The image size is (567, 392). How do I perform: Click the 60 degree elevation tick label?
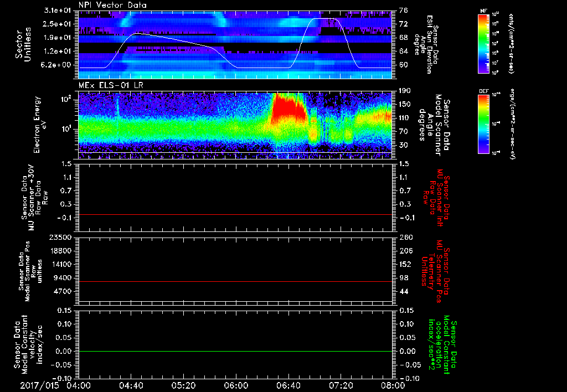click(x=403, y=65)
